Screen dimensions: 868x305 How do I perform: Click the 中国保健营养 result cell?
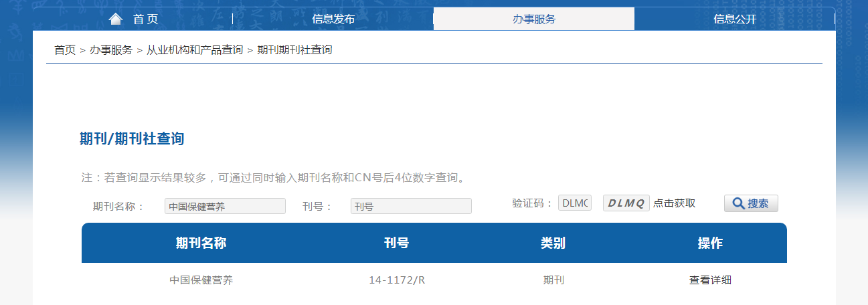coord(201,280)
